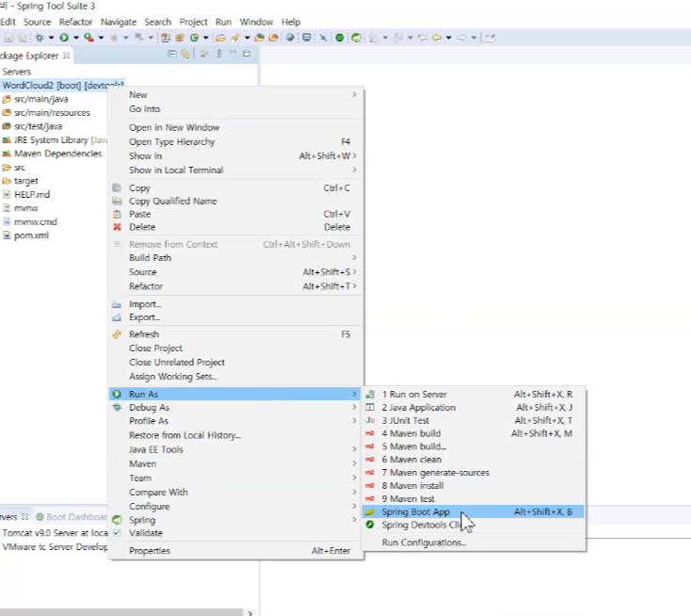Open Properties from context menu
The image size is (691, 616).
(x=235, y=551)
